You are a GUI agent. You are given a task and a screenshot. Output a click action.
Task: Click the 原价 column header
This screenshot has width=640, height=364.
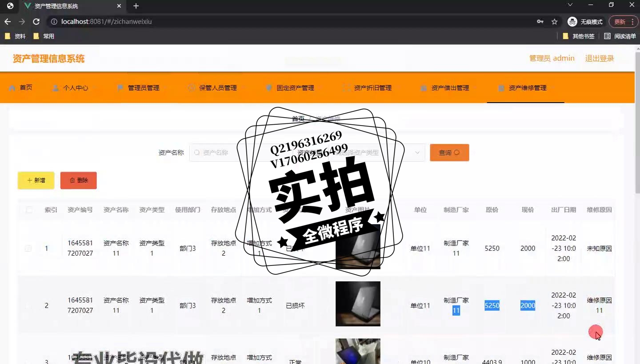[x=492, y=210]
